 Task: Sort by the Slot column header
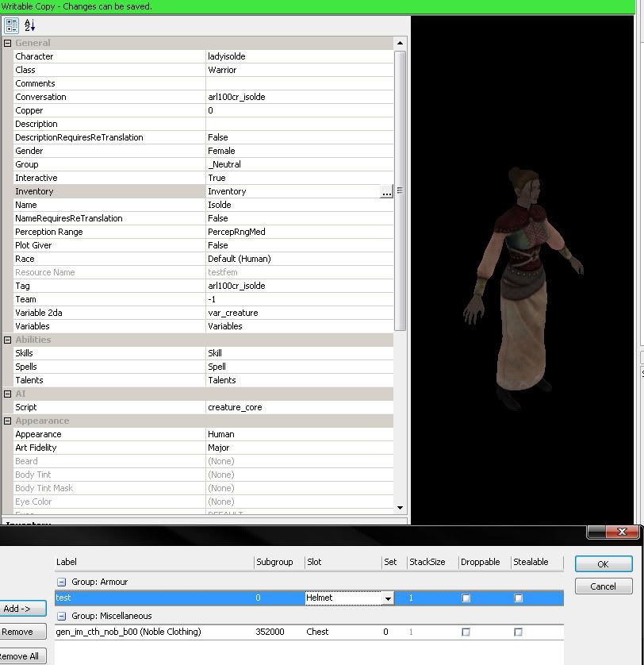tap(342, 562)
